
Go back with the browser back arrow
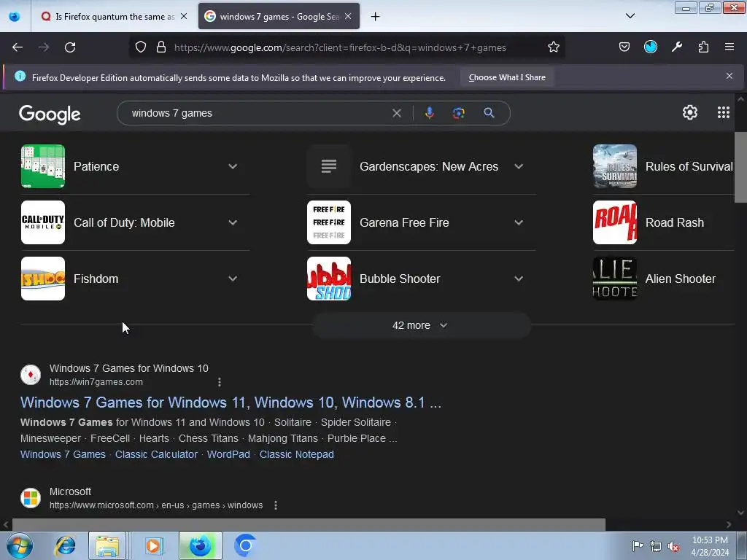18,47
